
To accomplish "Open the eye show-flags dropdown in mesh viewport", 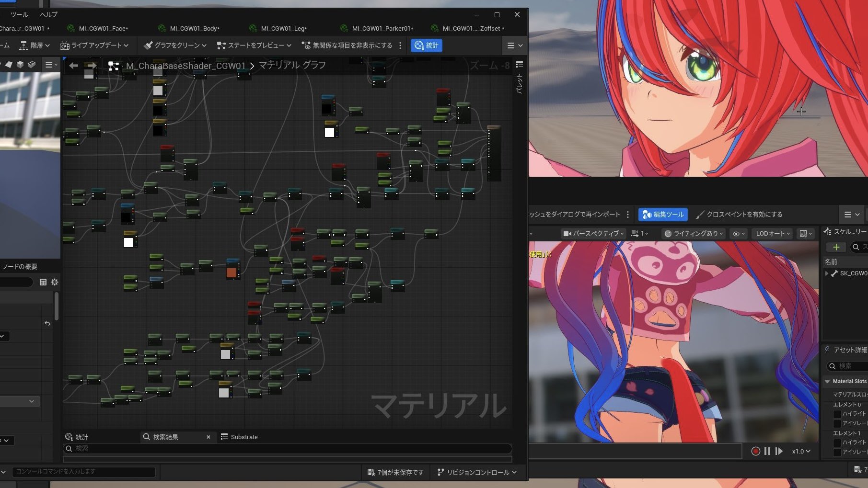I will click(739, 234).
